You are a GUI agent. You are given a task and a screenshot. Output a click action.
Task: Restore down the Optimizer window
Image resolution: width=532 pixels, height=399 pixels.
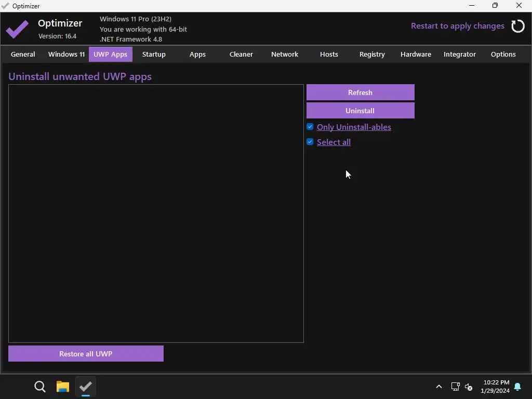tap(495, 5)
